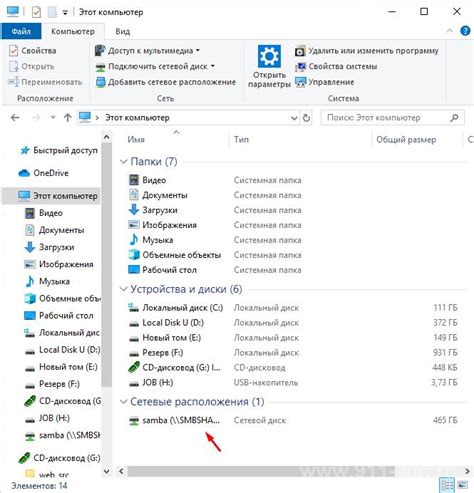Sort by the Имя column header
Viewport: 474px width, 493px height.
click(x=136, y=139)
